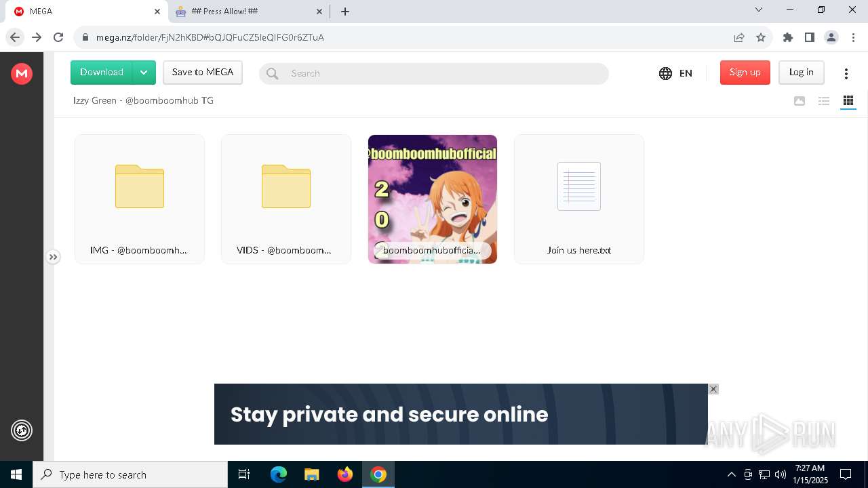Go forward in browser history
The height and width of the screenshot is (488, 868).
(x=37, y=37)
